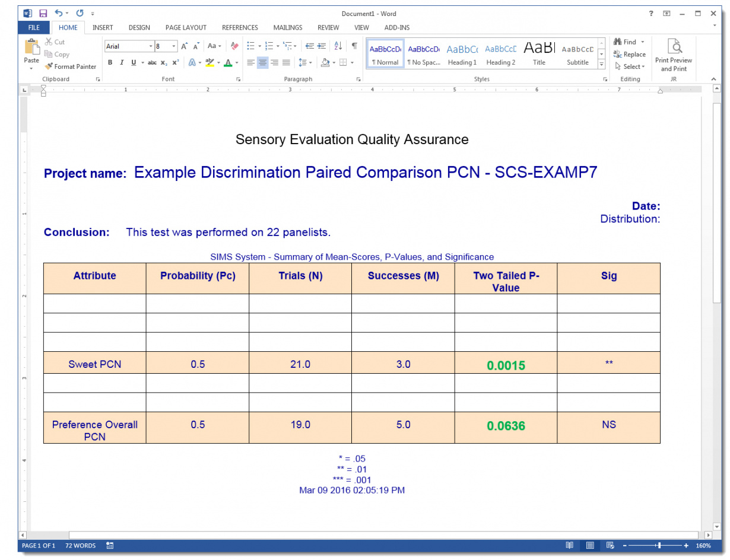Open Print Preview and Print
Screen dimensions: 730x560
pyautogui.click(x=674, y=55)
